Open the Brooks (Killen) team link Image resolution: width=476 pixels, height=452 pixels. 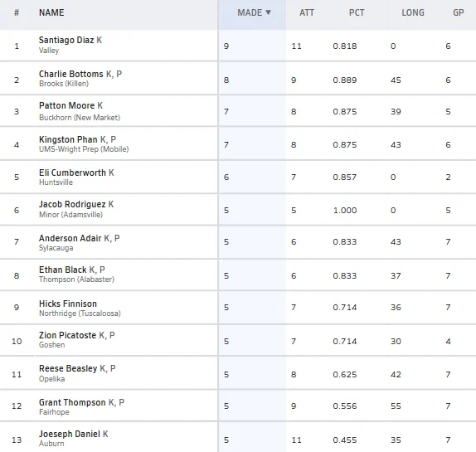64,84
